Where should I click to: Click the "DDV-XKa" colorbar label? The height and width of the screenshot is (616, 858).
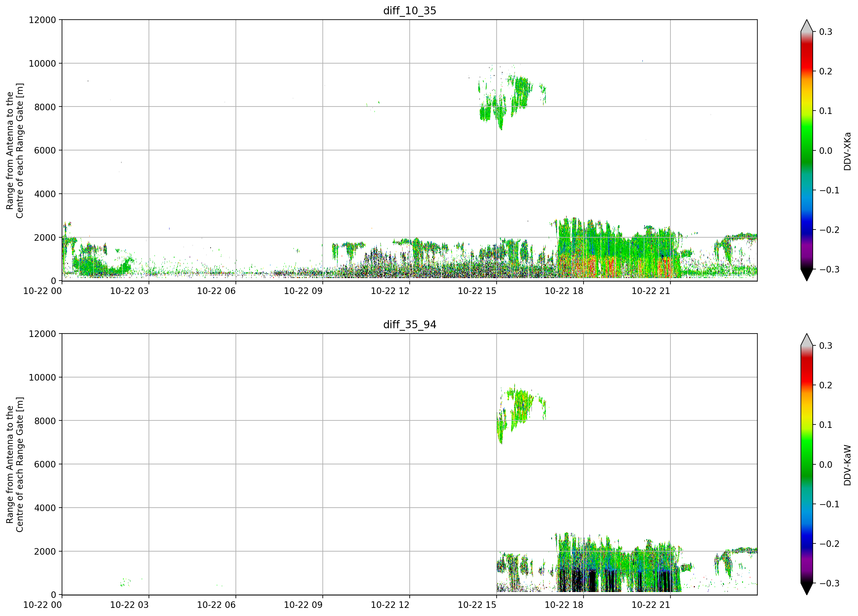(847, 151)
